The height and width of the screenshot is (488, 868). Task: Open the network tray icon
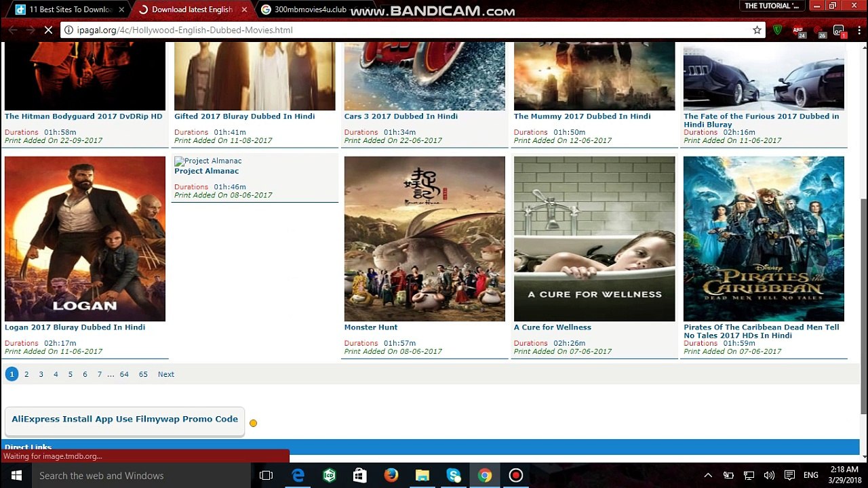749,475
